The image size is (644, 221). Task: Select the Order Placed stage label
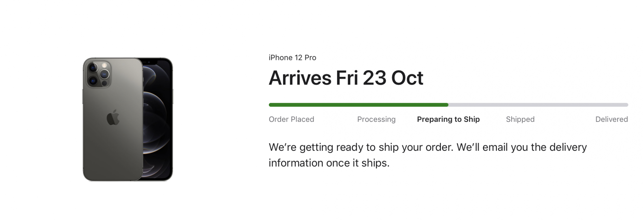(x=291, y=119)
